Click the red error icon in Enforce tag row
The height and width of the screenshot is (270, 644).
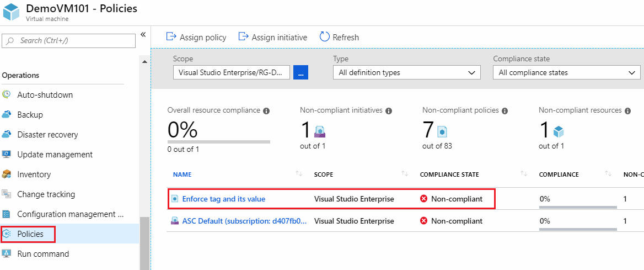pyautogui.click(x=424, y=199)
